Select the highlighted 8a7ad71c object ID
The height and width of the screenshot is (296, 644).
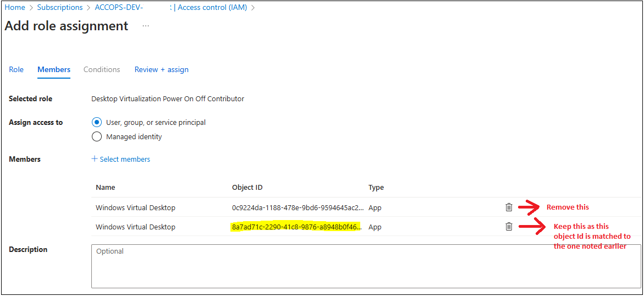(296, 227)
